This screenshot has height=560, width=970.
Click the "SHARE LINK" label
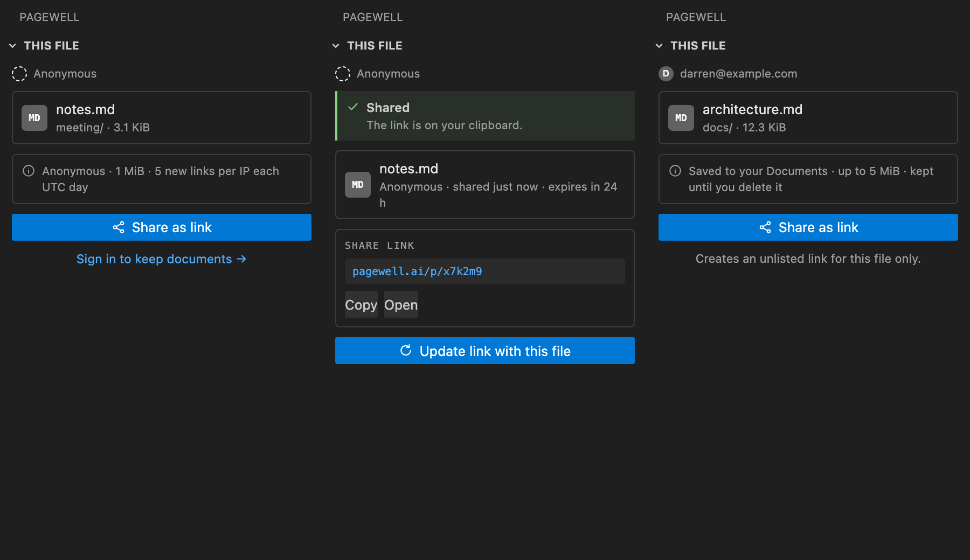[379, 246]
